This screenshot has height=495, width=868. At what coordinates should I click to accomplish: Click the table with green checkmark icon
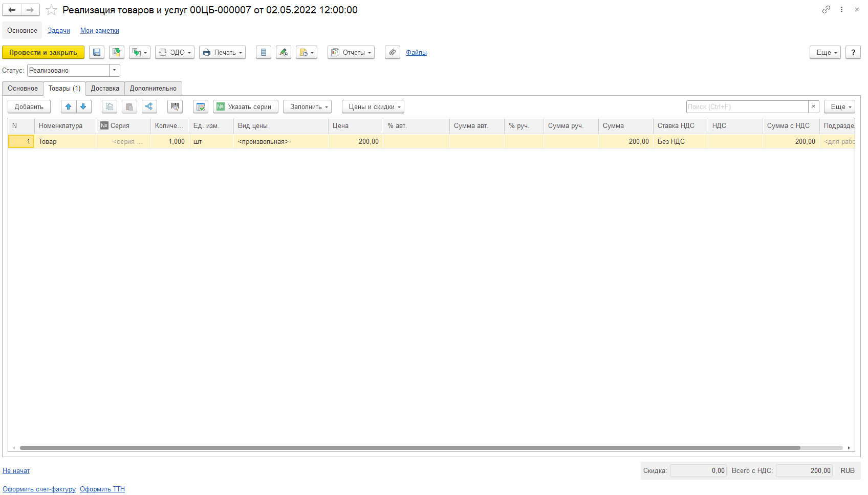coord(201,106)
